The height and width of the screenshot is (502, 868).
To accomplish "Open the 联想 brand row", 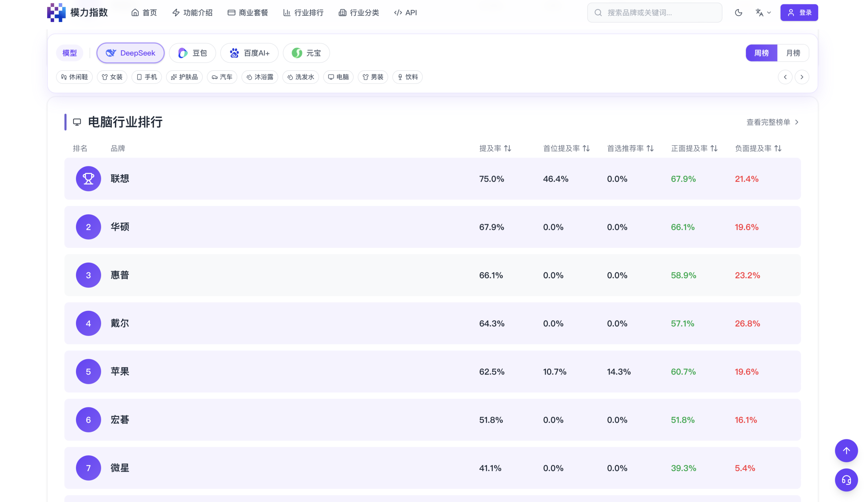I will click(x=433, y=179).
